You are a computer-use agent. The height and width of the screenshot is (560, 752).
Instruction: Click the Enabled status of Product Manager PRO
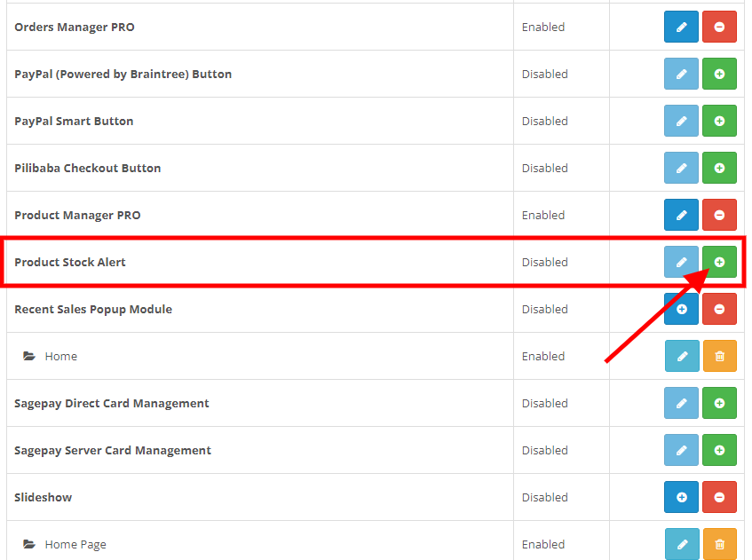click(543, 216)
